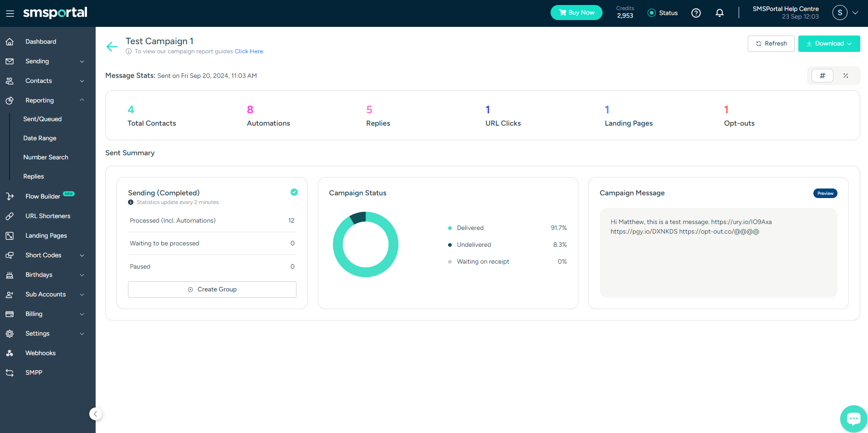Expand the Billing chevron
The width and height of the screenshot is (868, 433).
tap(82, 314)
